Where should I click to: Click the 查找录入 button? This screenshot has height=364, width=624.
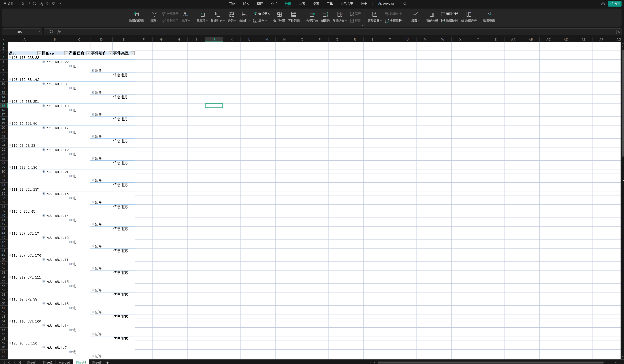click(262, 14)
